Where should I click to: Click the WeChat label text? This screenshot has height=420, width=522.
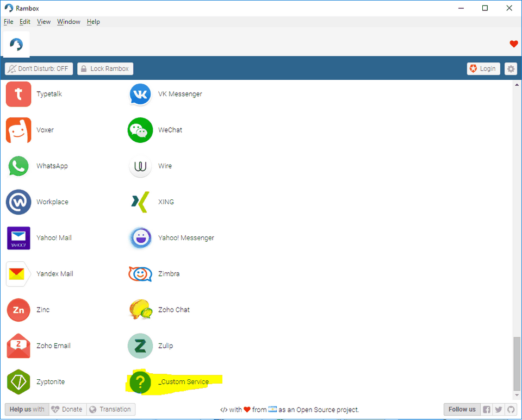tap(170, 130)
